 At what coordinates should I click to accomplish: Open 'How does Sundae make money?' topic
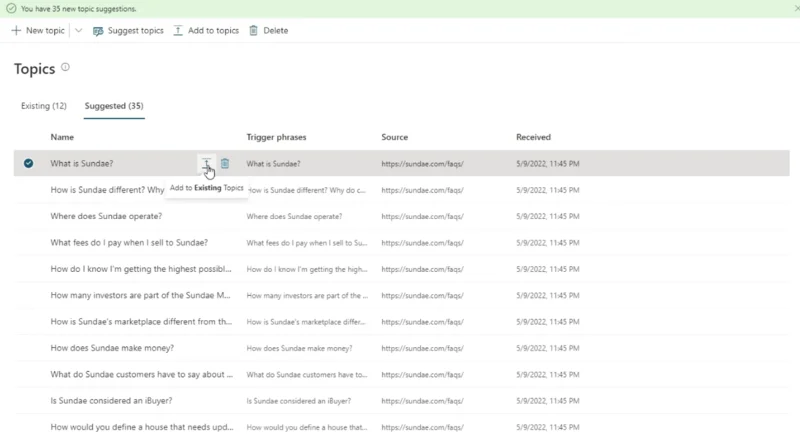[x=112, y=348]
